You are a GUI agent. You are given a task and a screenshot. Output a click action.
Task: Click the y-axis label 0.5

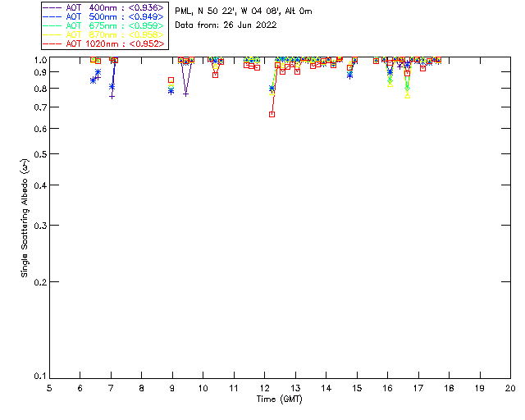40,154
